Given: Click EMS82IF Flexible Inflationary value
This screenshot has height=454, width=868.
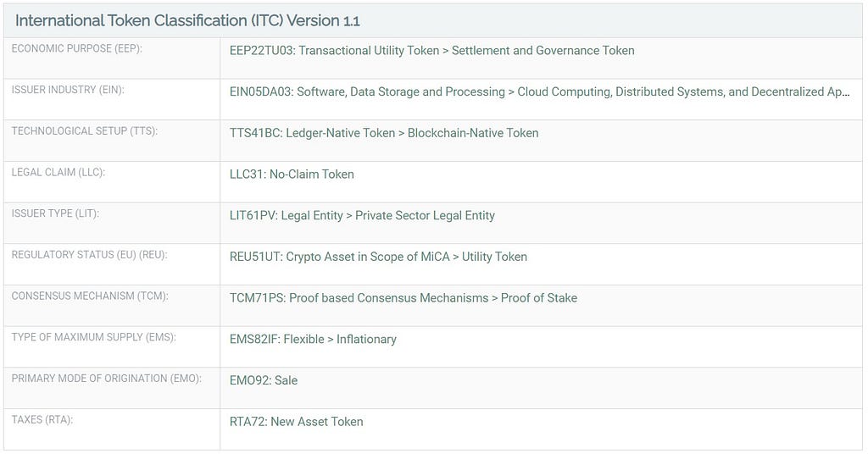Looking at the screenshot, I should (313, 339).
